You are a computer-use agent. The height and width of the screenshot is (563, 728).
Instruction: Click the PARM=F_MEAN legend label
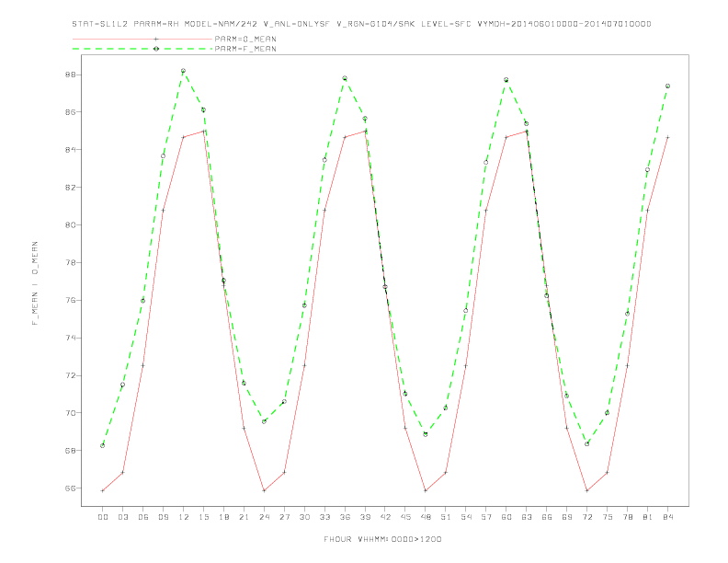pyautogui.click(x=245, y=49)
